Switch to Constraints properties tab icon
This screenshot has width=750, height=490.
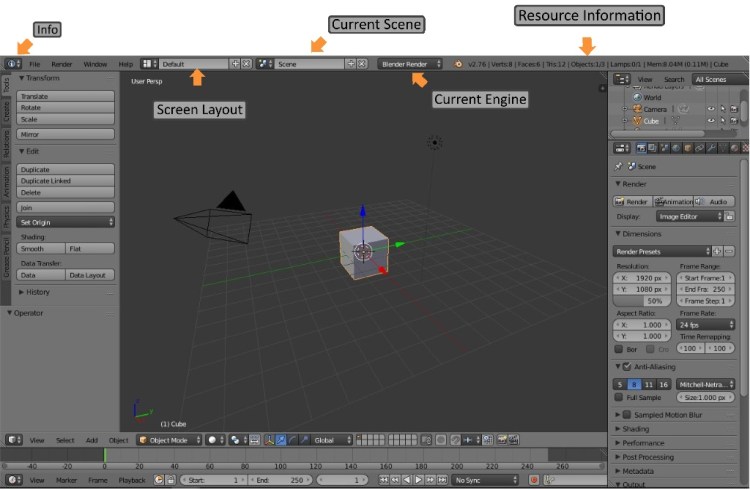point(699,148)
